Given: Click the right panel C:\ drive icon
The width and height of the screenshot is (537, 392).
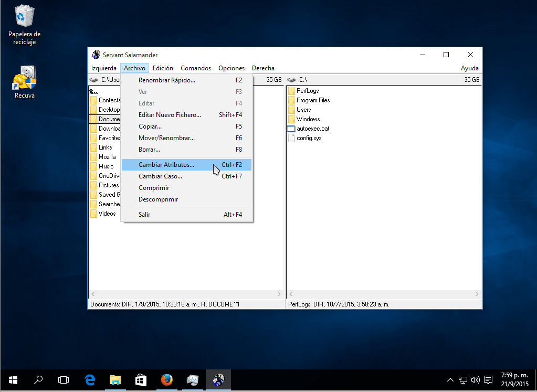Looking at the screenshot, I should [x=291, y=80].
